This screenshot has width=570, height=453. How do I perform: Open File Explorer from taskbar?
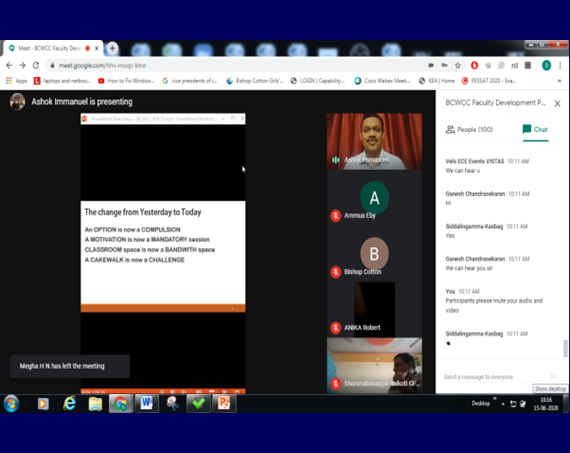[95, 404]
